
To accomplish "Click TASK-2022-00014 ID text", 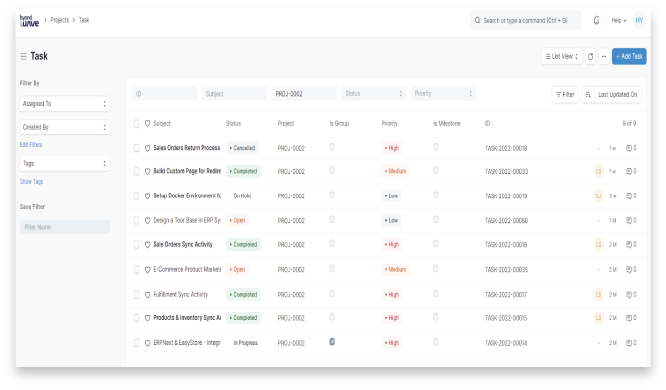I will pos(506,343).
